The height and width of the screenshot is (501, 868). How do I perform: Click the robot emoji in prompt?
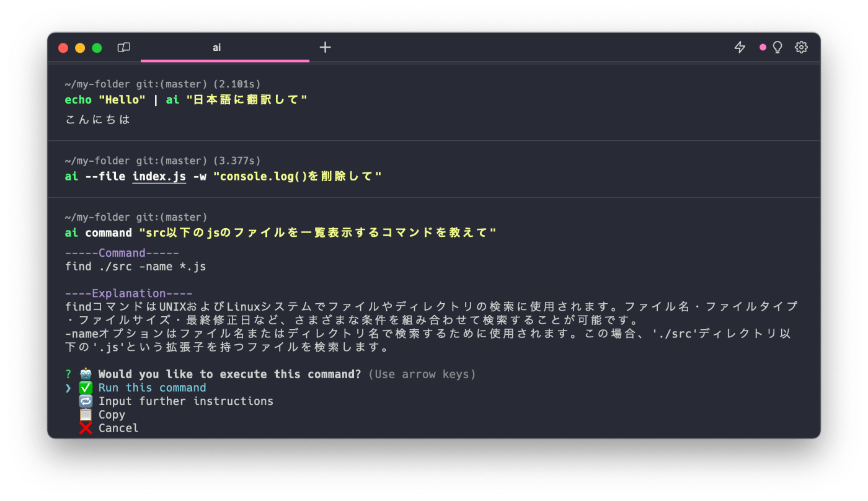pos(86,375)
